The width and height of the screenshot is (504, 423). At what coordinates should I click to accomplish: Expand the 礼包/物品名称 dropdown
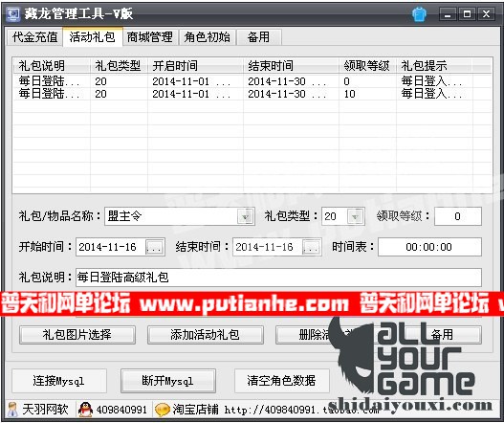[245, 216]
